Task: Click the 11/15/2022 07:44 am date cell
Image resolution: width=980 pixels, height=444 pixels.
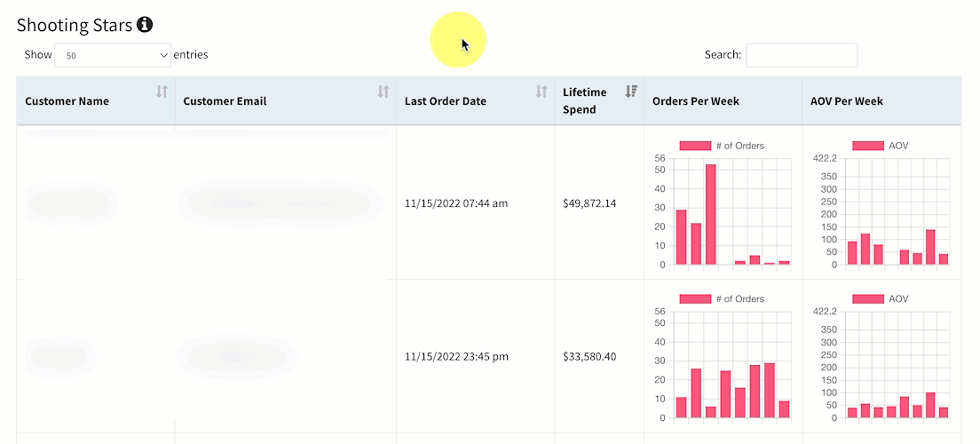Action: click(456, 203)
